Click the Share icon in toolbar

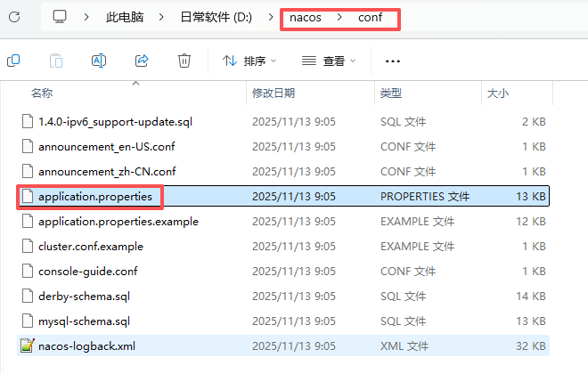[142, 61]
